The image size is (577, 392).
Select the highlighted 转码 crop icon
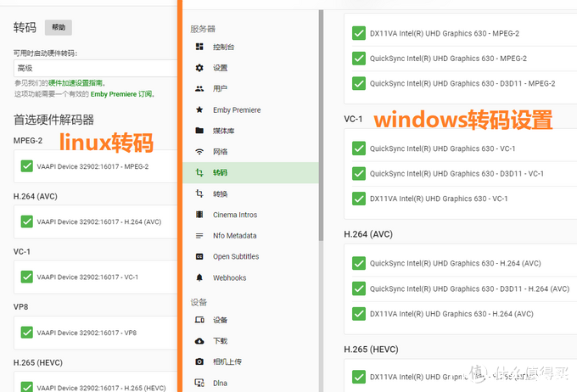199,172
